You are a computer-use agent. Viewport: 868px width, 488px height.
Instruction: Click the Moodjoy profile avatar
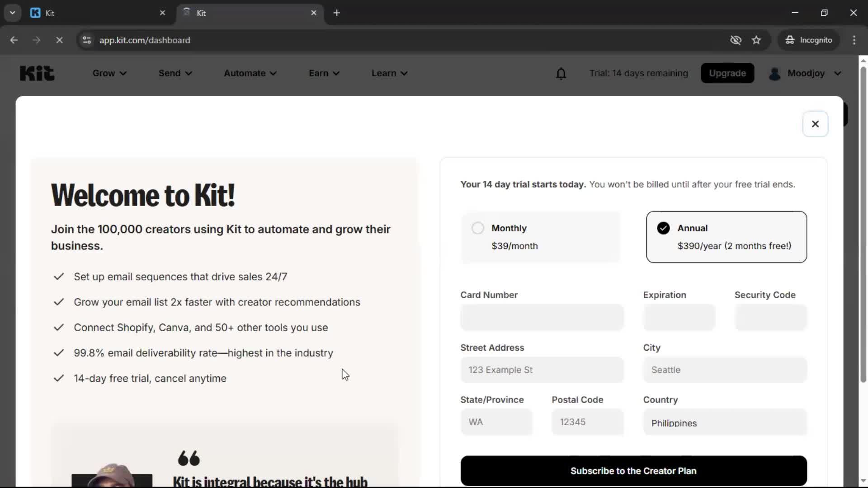775,73
